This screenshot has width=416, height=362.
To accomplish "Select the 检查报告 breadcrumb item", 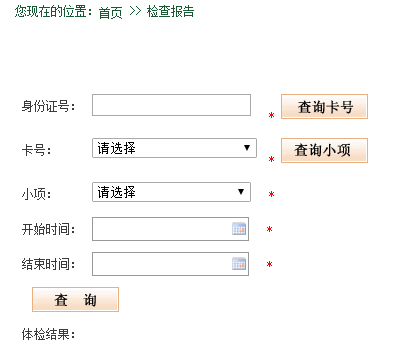I will pyautogui.click(x=170, y=12).
